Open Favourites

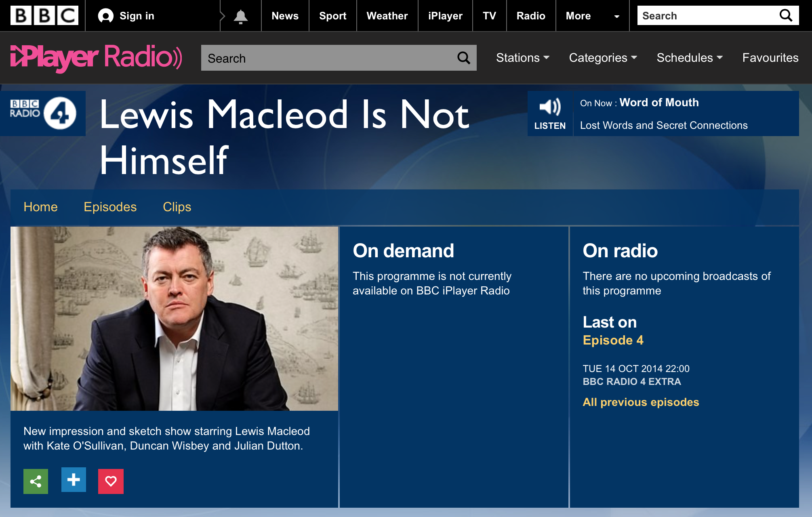point(770,58)
